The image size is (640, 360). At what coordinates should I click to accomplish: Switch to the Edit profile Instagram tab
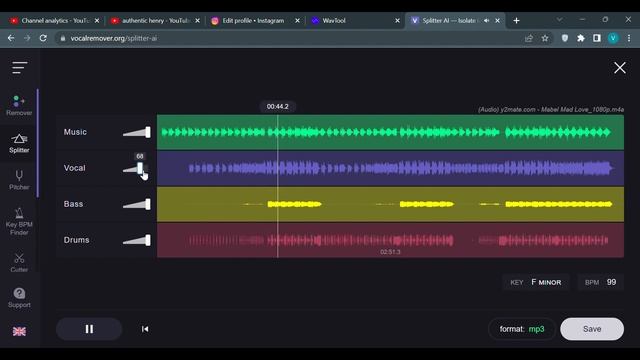pyautogui.click(x=253, y=20)
